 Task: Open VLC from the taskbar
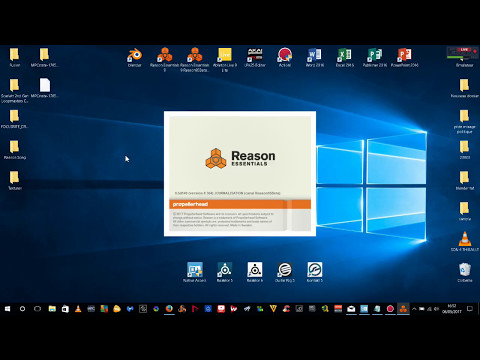[x=78, y=309]
